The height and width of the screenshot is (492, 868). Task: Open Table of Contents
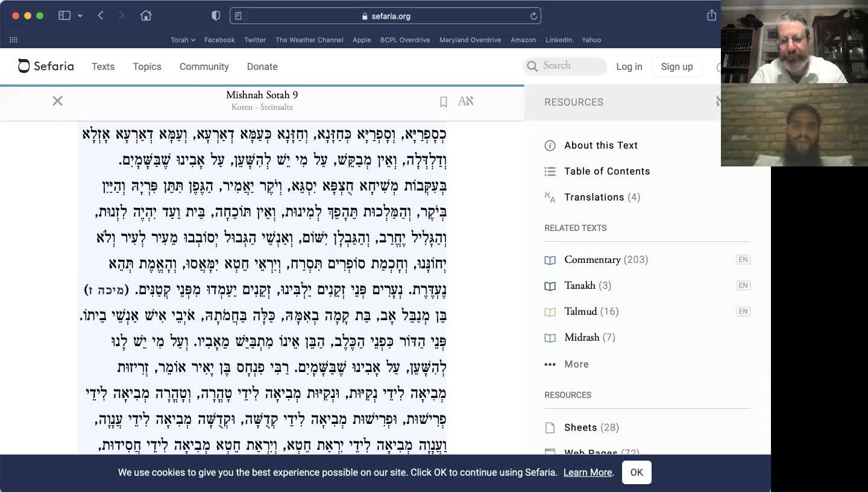[x=607, y=171]
